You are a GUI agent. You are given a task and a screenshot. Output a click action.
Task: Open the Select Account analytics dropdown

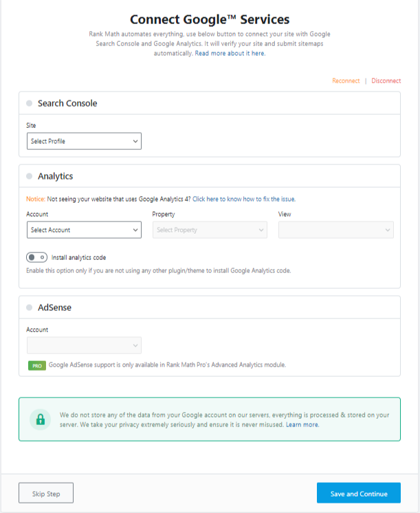tap(84, 230)
